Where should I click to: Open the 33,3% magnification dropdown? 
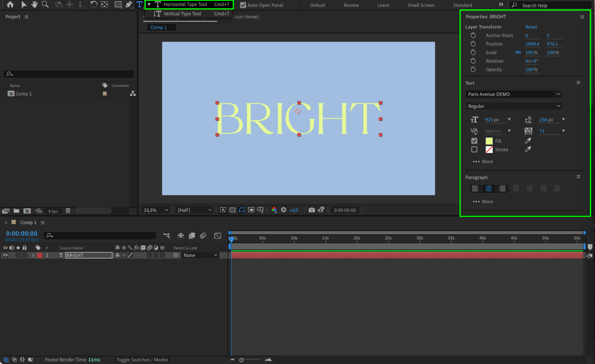click(156, 210)
